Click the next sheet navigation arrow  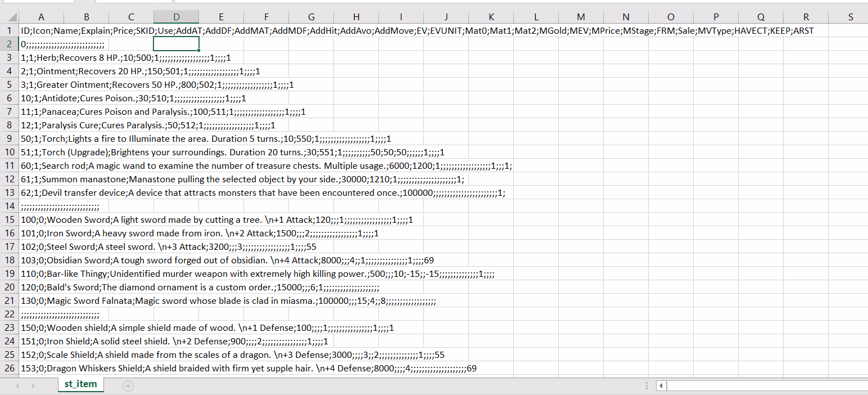[32, 385]
